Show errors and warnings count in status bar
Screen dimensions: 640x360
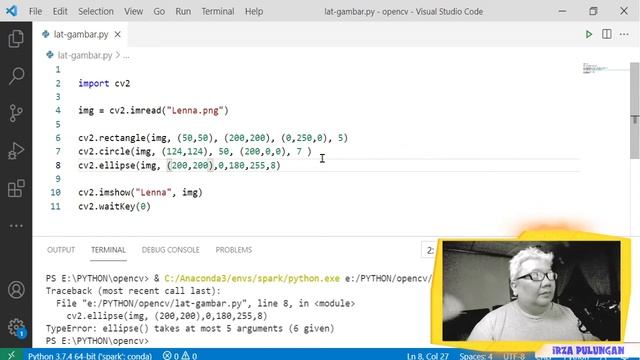click(x=180, y=356)
